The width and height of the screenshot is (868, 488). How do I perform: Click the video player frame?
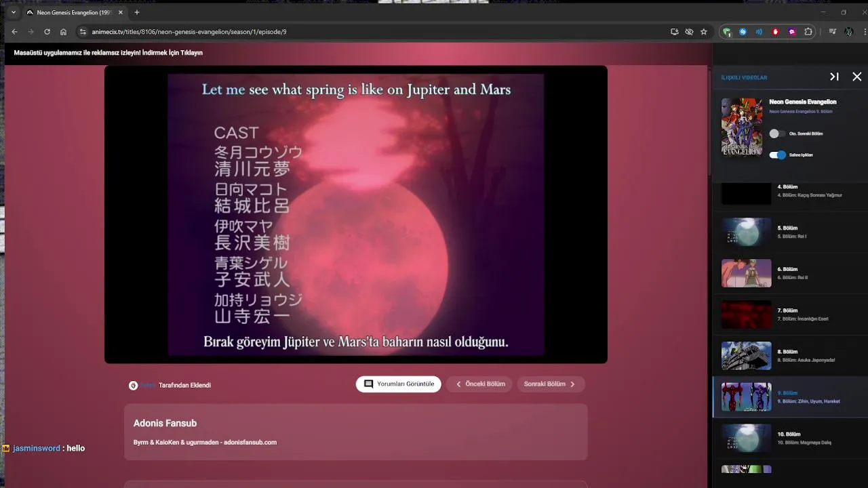point(356,214)
